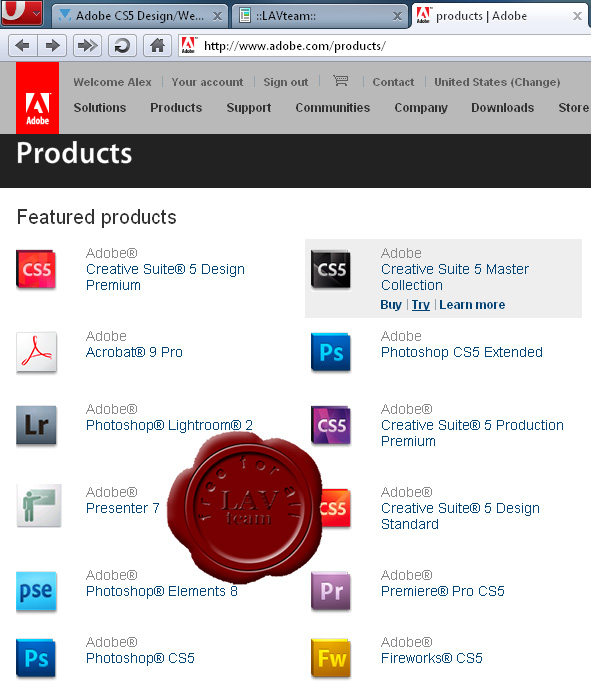
Task: Open the Downloads menu
Action: point(503,108)
